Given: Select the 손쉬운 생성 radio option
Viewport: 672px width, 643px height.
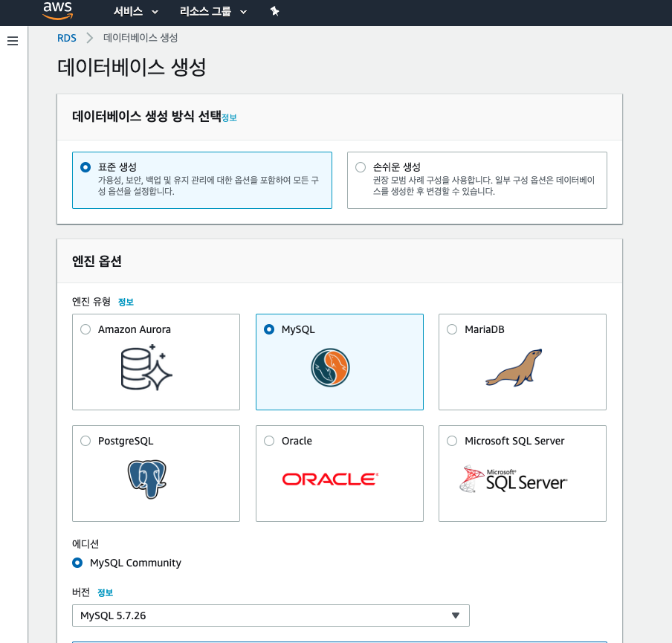Looking at the screenshot, I should coord(361,167).
